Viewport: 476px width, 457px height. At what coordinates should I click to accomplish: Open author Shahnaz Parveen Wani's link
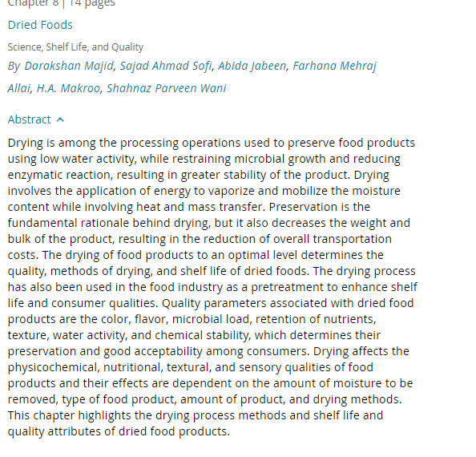pyautogui.click(x=167, y=88)
